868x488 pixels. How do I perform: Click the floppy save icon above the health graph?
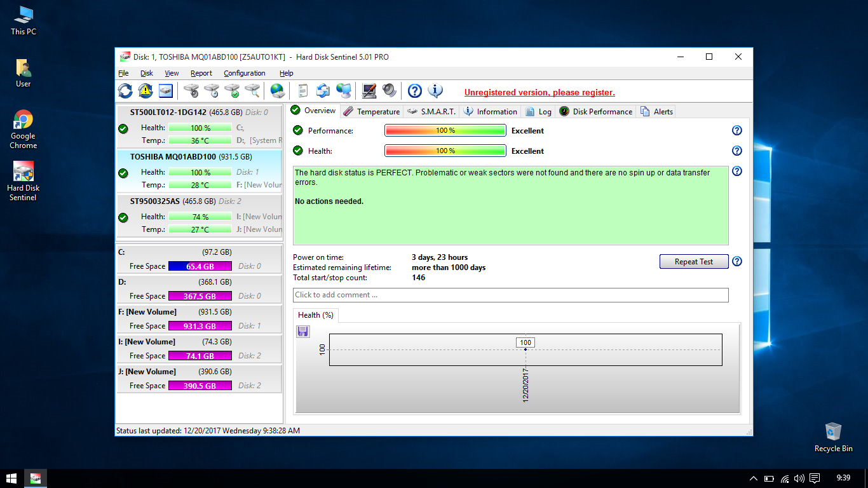[x=303, y=331]
